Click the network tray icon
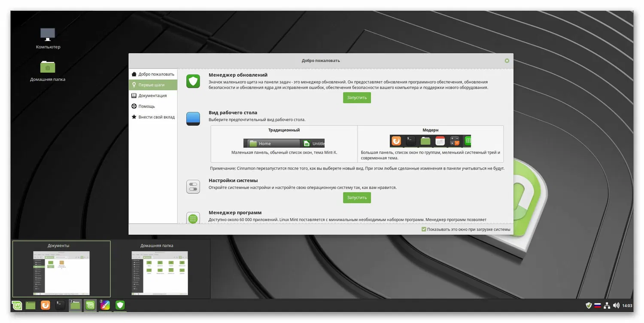Screen dimensions: 644x323 (607, 305)
